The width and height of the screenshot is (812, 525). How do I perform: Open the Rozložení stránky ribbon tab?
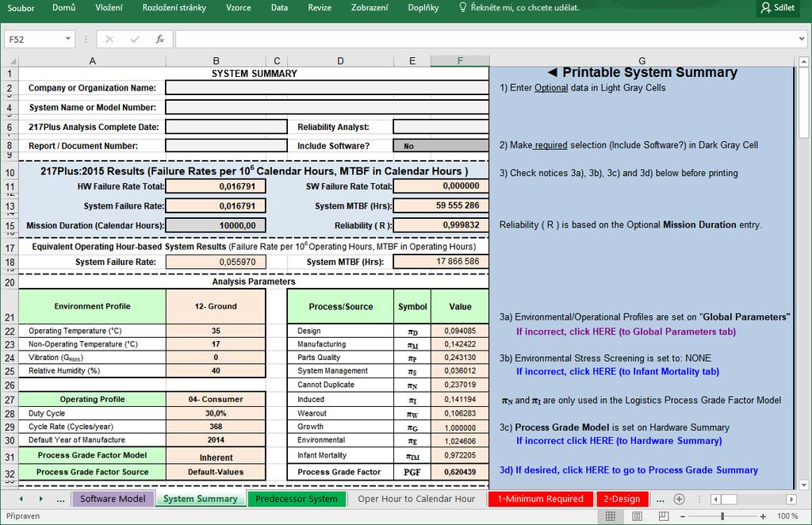[174, 8]
